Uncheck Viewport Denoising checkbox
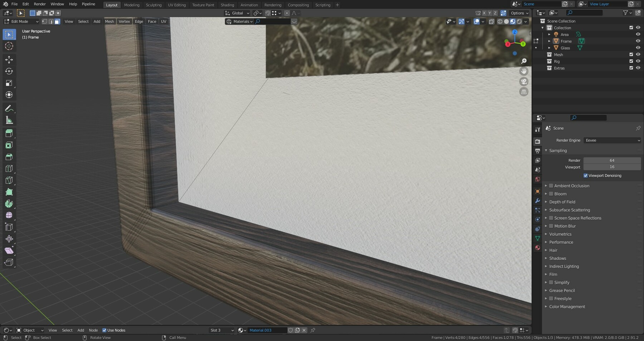Viewport: 644px width, 341px height. tap(586, 176)
